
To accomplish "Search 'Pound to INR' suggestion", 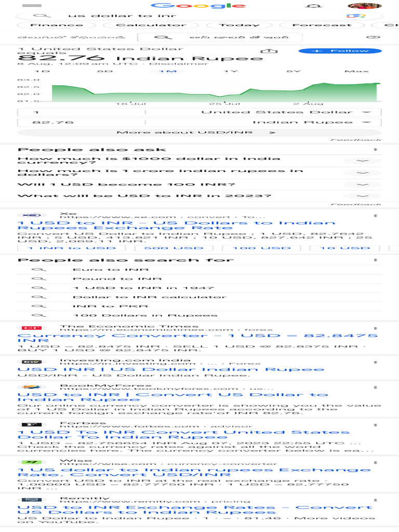I will point(199,279).
